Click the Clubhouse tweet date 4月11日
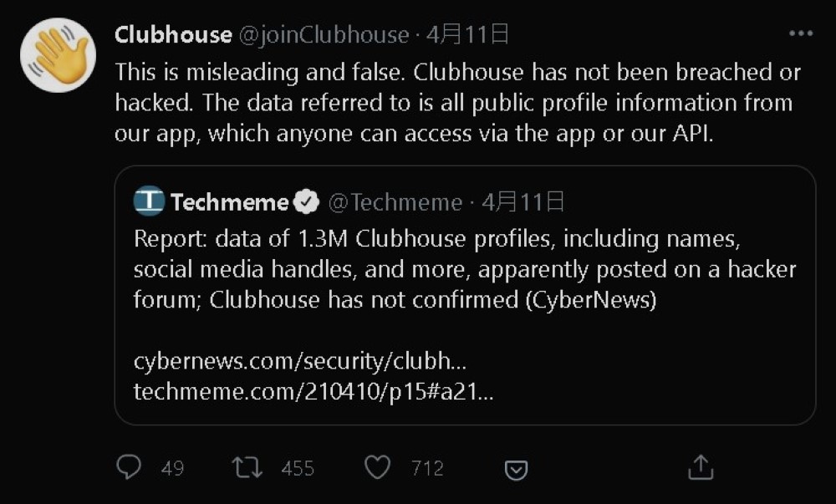This screenshot has width=836, height=504. 467,35
